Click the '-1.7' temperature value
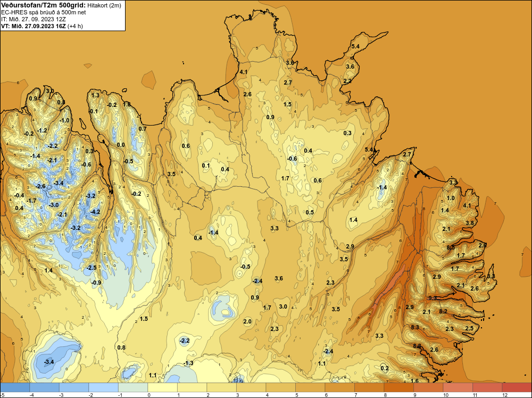The width and height of the screenshot is (532, 398). [31, 201]
